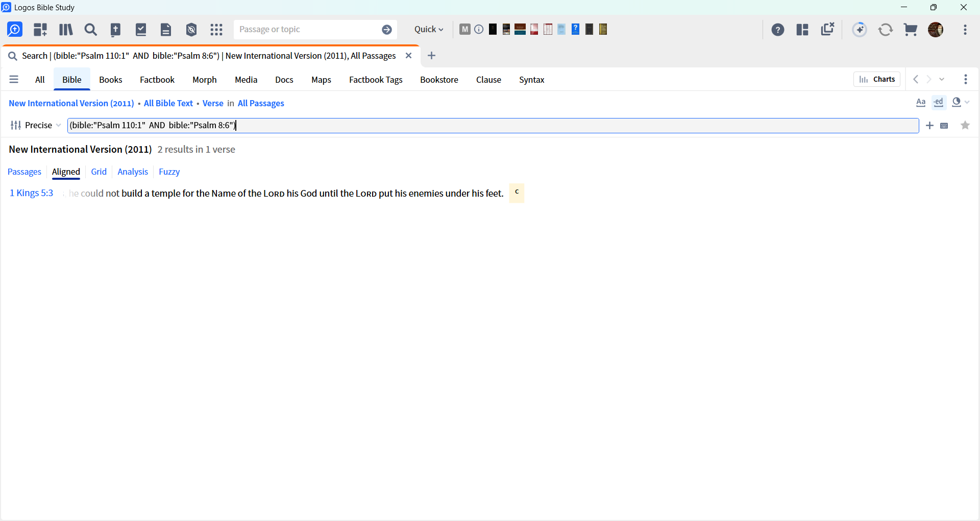This screenshot has height=521, width=980.
Task: Toggle match all word forms option
Action: point(939,103)
